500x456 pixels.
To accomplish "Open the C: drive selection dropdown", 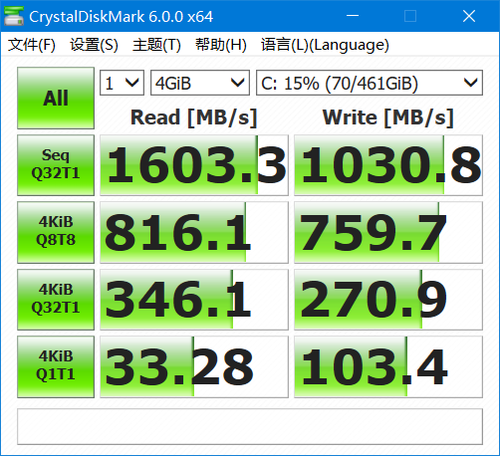I will [369, 83].
